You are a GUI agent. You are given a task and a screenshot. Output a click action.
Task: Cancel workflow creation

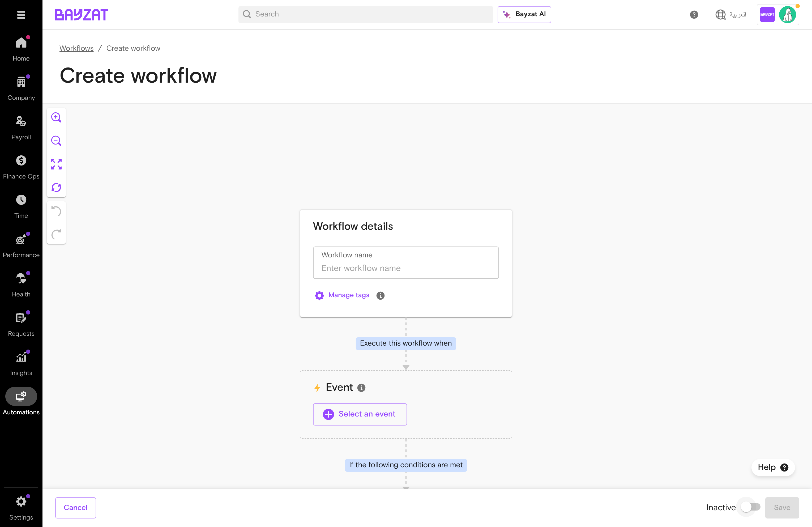pos(75,508)
